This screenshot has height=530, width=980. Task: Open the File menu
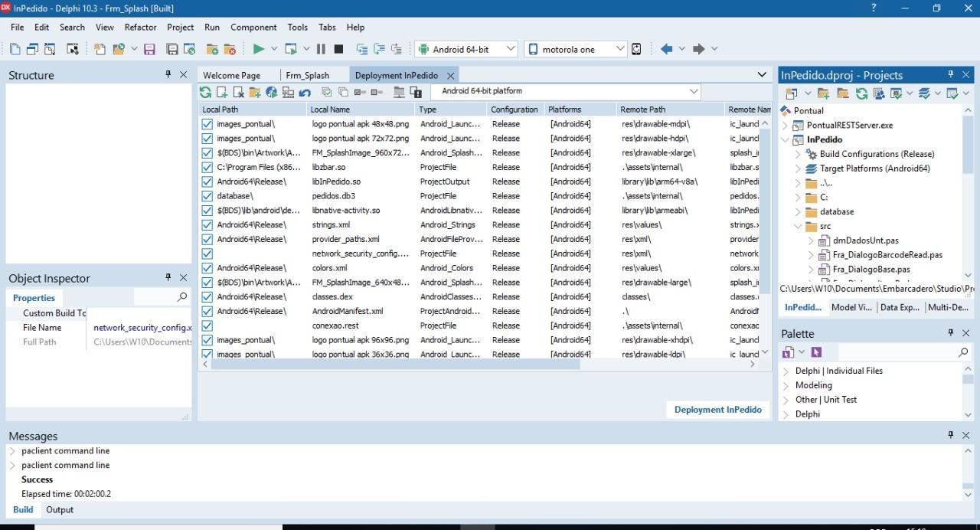coord(17,27)
